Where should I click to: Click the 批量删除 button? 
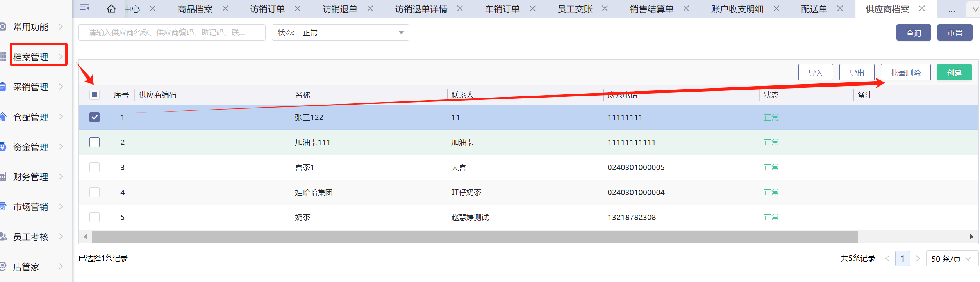(905, 73)
